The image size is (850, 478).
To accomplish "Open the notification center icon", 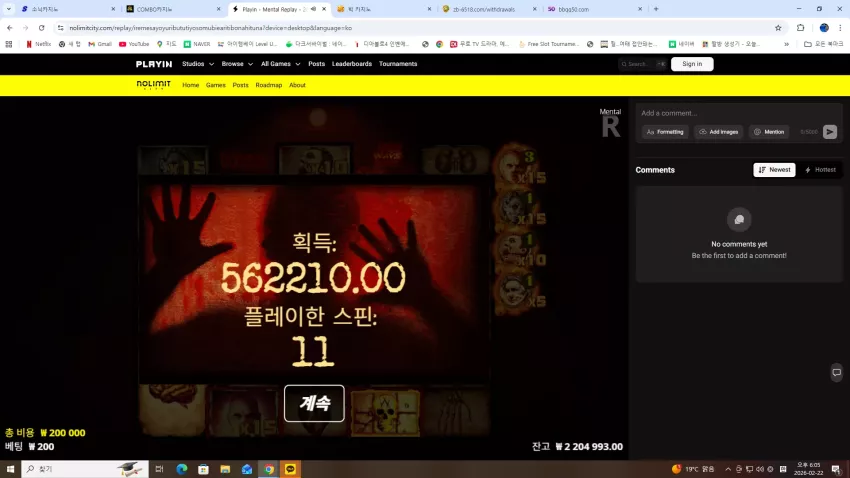I will [836, 469].
